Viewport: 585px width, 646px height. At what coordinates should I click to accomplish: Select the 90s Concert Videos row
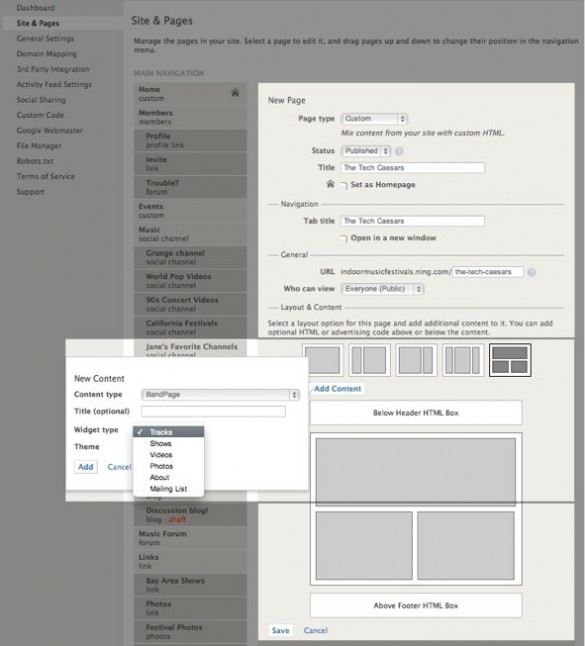tap(190, 304)
